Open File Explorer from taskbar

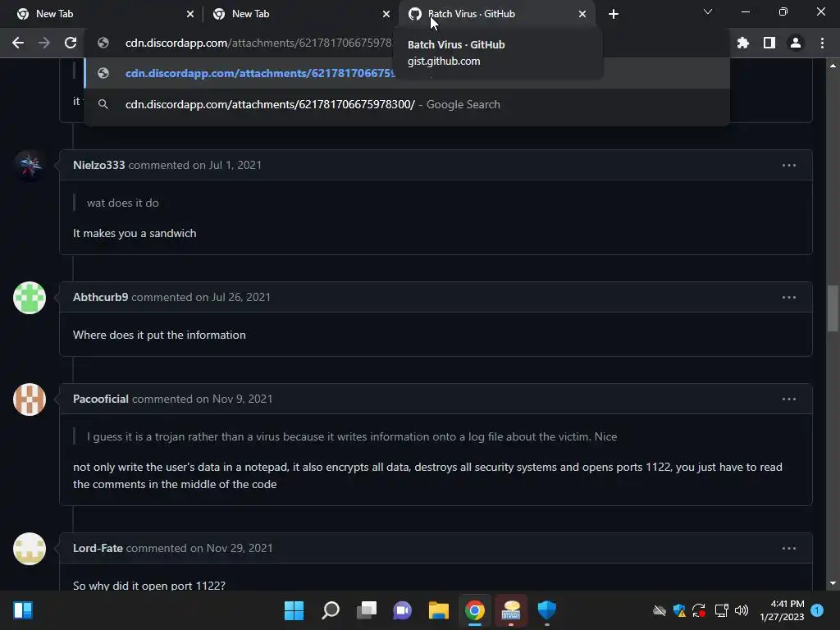coord(439,610)
